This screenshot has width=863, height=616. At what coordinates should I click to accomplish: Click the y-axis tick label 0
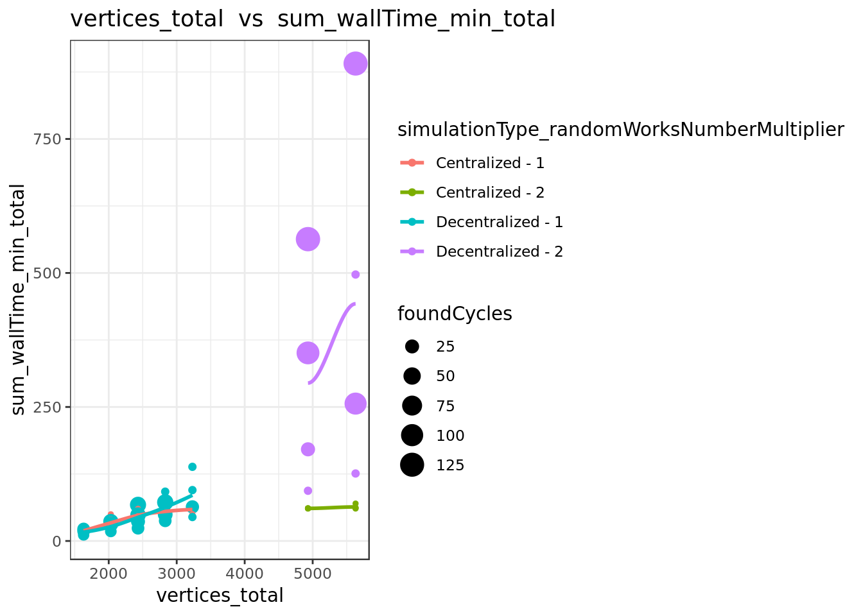point(58,542)
